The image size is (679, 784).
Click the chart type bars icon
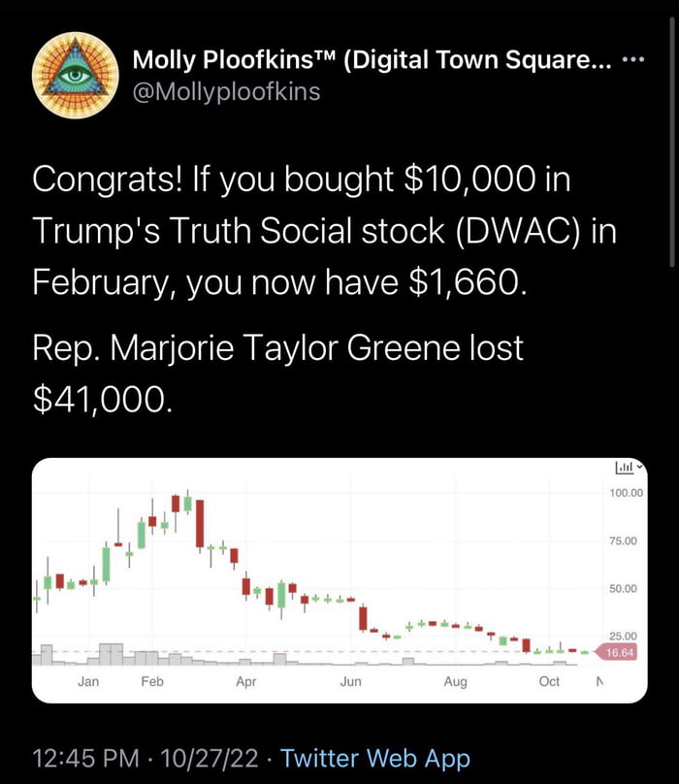pos(624,468)
